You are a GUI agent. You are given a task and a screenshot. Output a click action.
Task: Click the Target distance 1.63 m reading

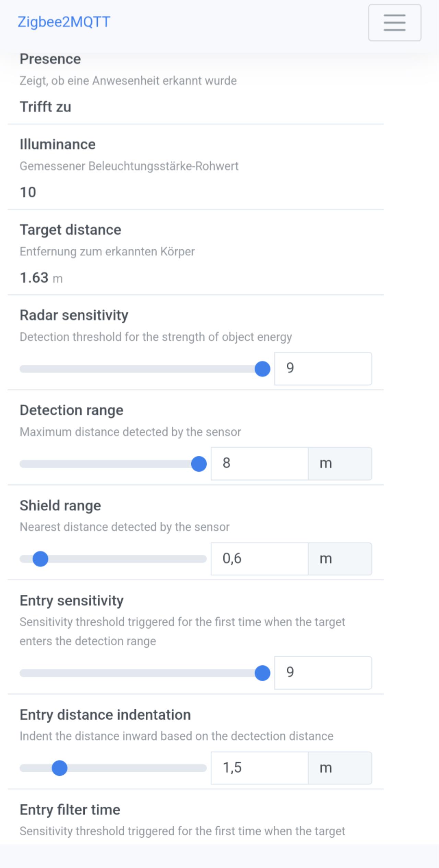coord(41,278)
